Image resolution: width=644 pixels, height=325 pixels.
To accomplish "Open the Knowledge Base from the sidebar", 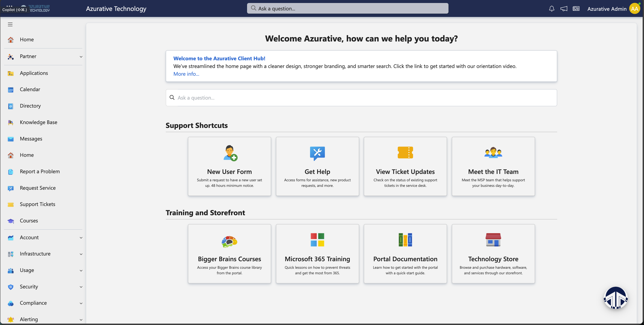I will click(x=38, y=122).
